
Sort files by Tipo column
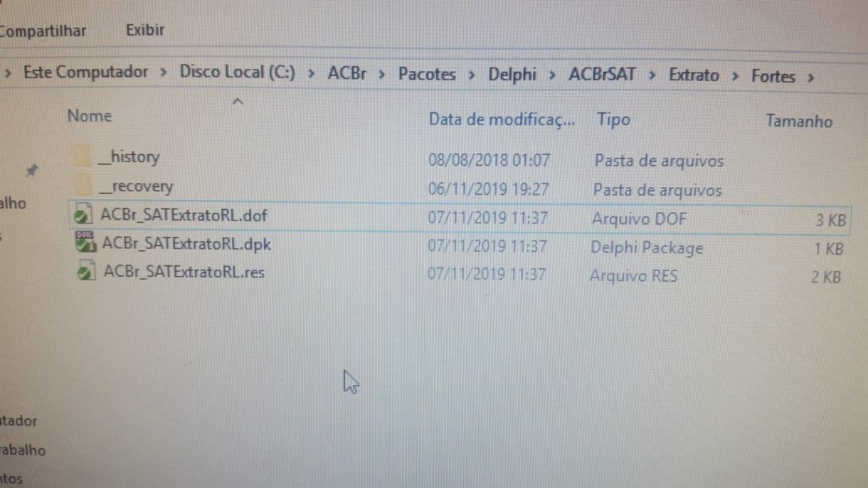click(x=614, y=120)
